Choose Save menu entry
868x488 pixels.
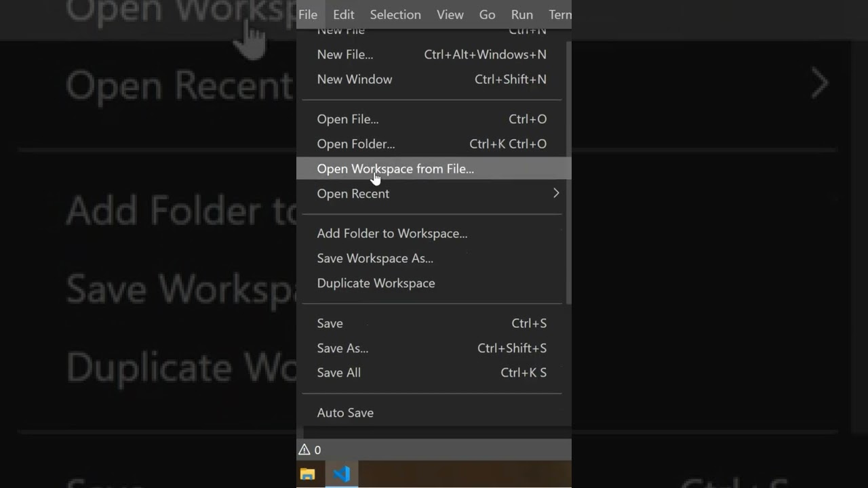(433, 323)
